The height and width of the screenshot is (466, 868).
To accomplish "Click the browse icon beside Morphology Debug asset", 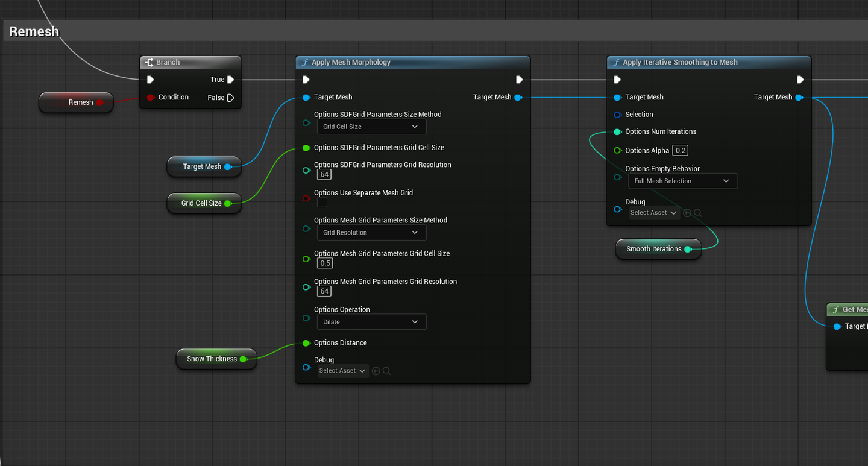I will [387, 371].
